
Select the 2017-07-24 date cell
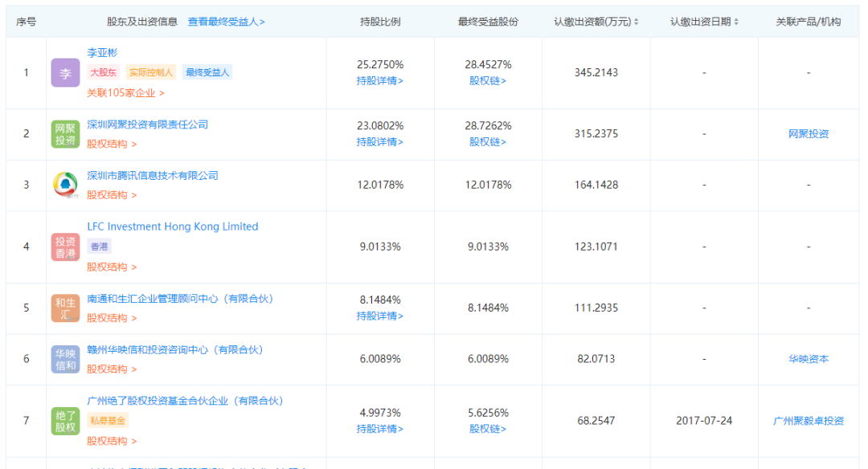click(704, 421)
